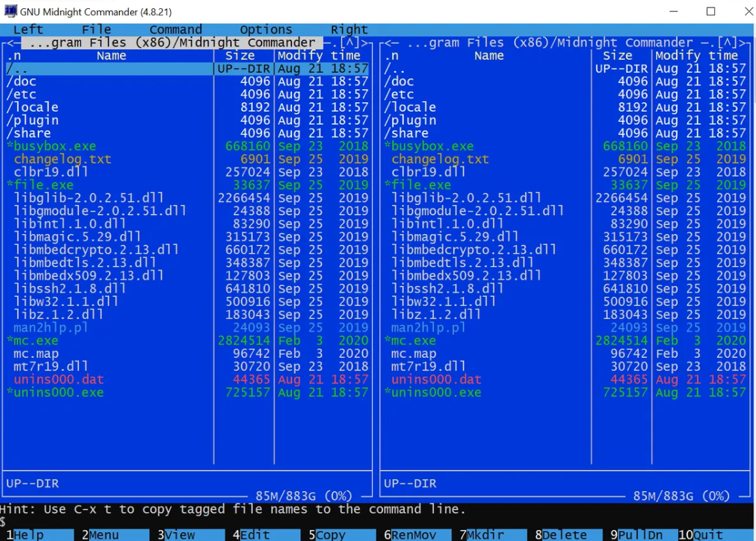Screen dimensions: 756x541
Task: Go forward in left panel history with the > arrow
Action: [365, 43]
